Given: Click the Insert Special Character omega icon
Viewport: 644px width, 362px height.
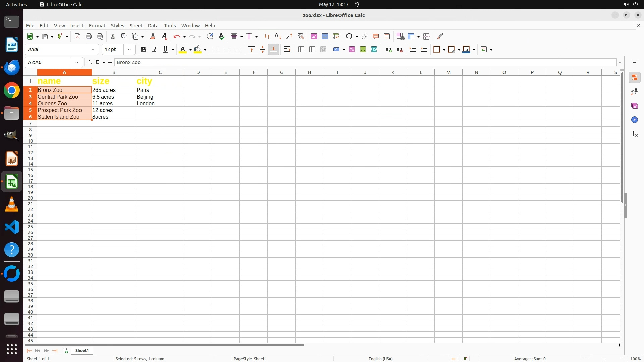Looking at the screenshot, I should tap(349, 36).
